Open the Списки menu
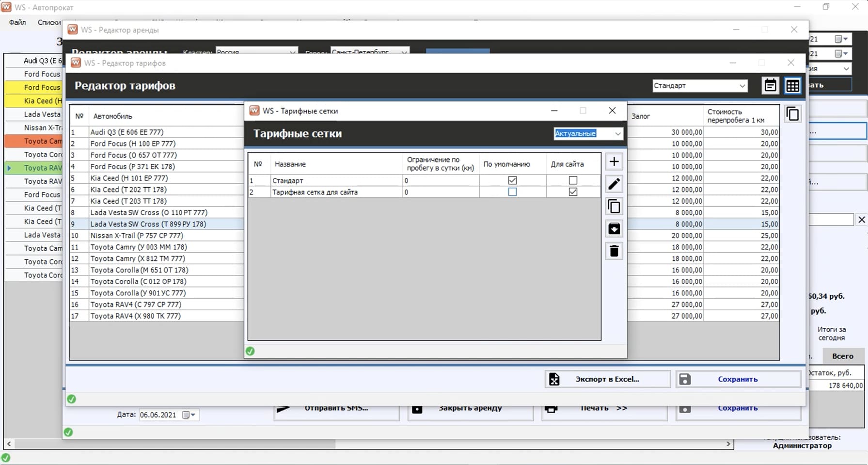This screenshot has height=465, width=868. coord(49,22)
